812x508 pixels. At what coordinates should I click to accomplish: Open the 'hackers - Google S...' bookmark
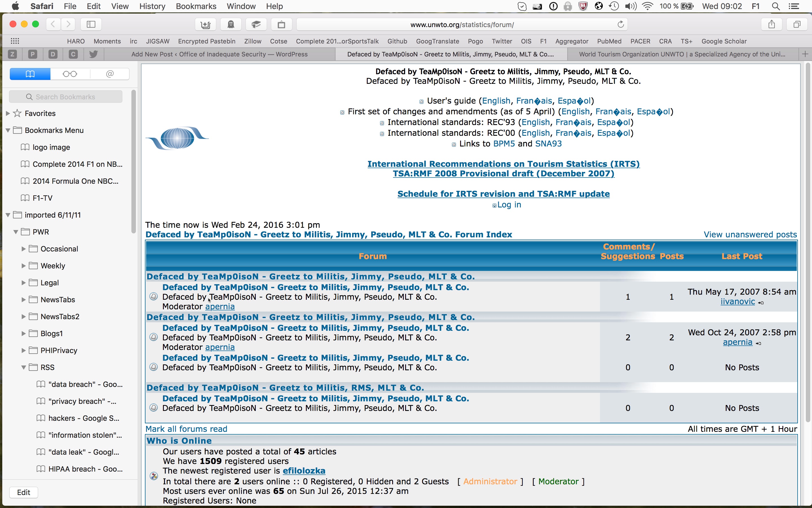(83, 418)
